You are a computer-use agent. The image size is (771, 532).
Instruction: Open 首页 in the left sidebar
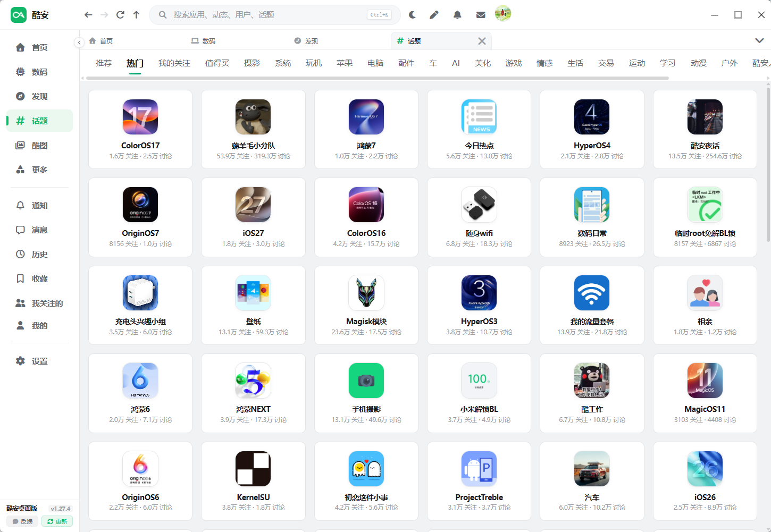click(39, 47)
